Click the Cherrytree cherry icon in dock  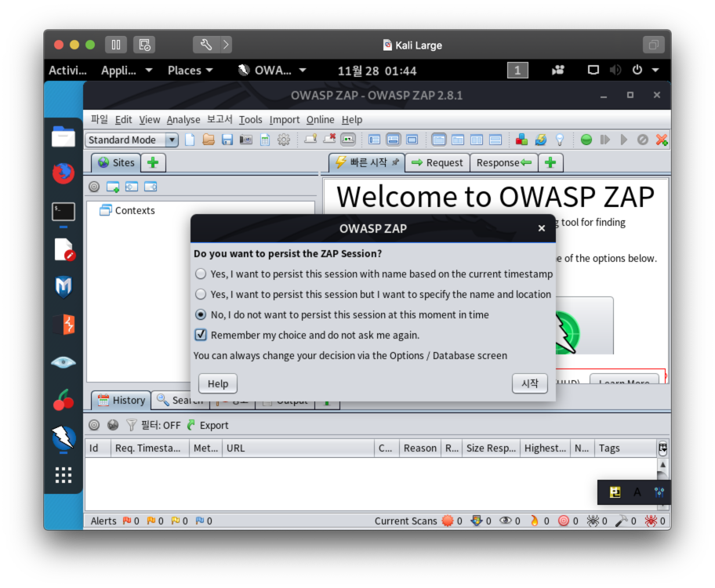(x=64, y=400)
